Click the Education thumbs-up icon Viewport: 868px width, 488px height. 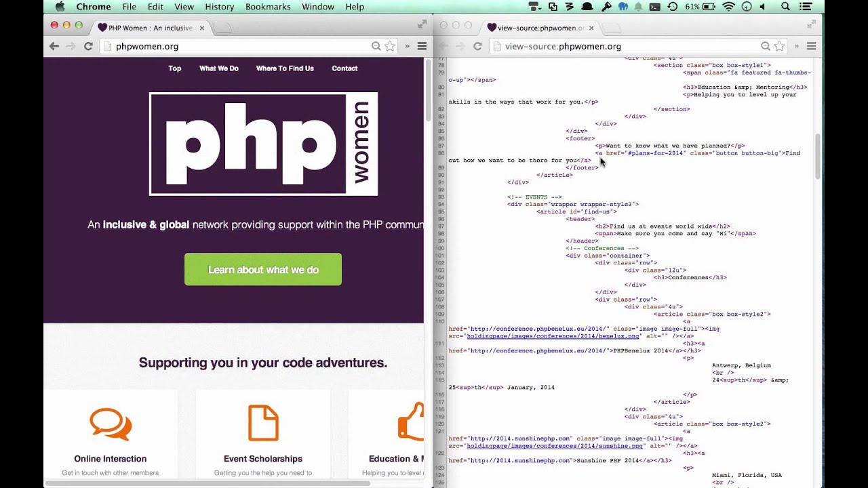(x=411, y=423)
